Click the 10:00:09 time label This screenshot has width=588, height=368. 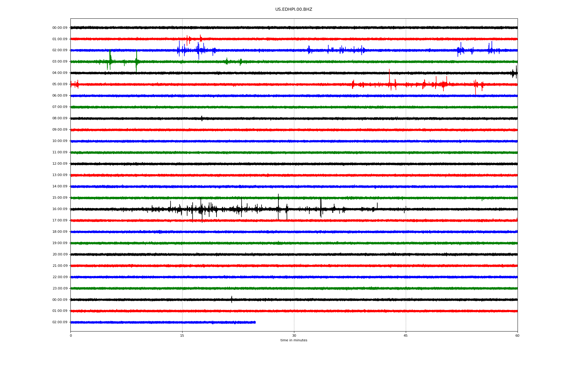pos(60,141)
